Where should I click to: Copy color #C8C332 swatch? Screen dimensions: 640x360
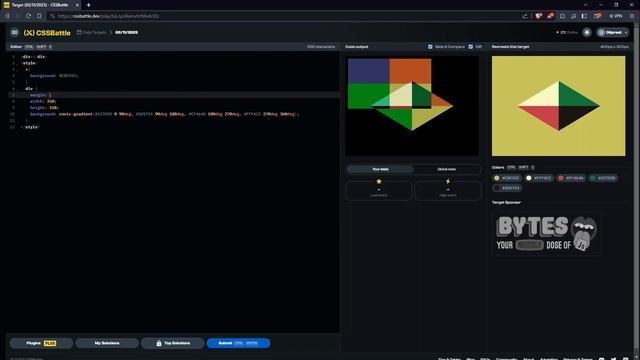click(x=507, y=178)
